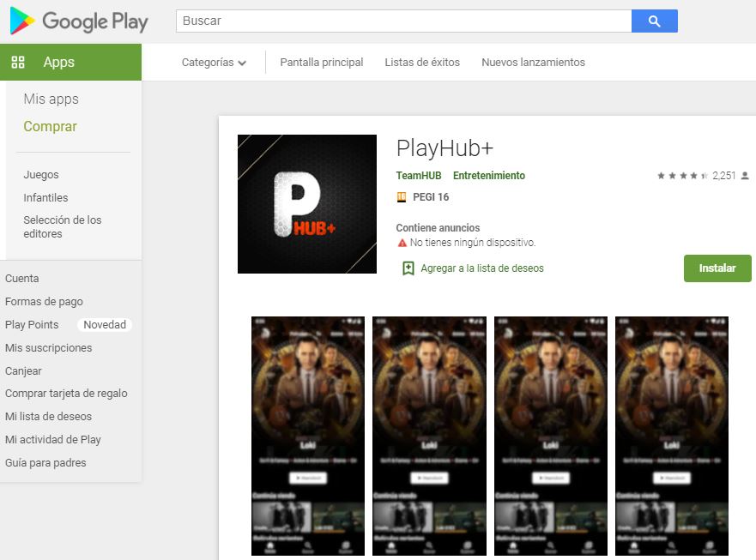Open the Entretenimiento category link
756x560 pixels.
pyautogui.click(x=488, y=176)
